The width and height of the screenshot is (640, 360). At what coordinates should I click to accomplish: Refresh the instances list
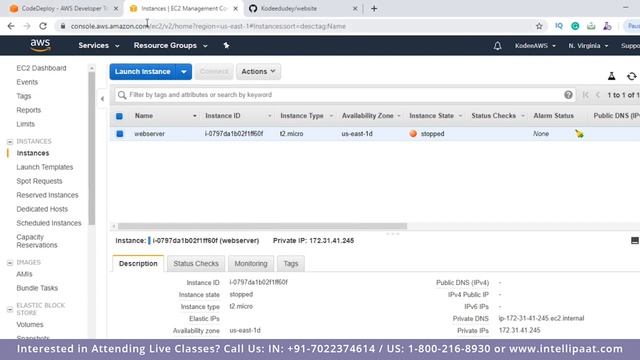(631, 76)
